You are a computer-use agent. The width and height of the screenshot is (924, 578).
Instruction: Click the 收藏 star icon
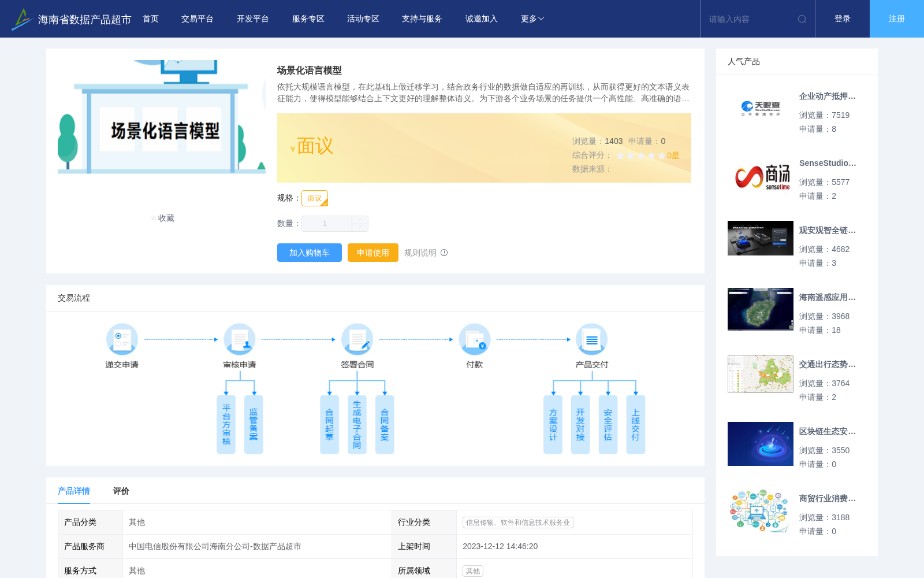pos(154,218)
